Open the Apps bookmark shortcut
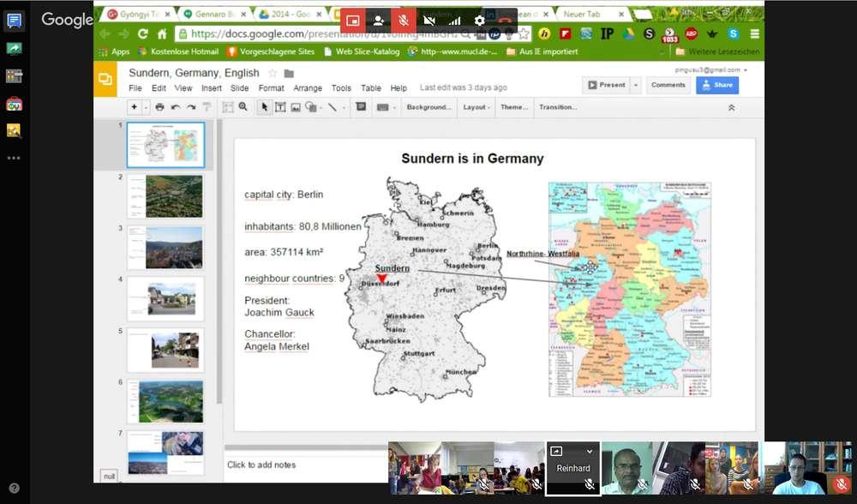Image resolution: width=857 pixels, height=504 pixels. (x=114, y=51)
